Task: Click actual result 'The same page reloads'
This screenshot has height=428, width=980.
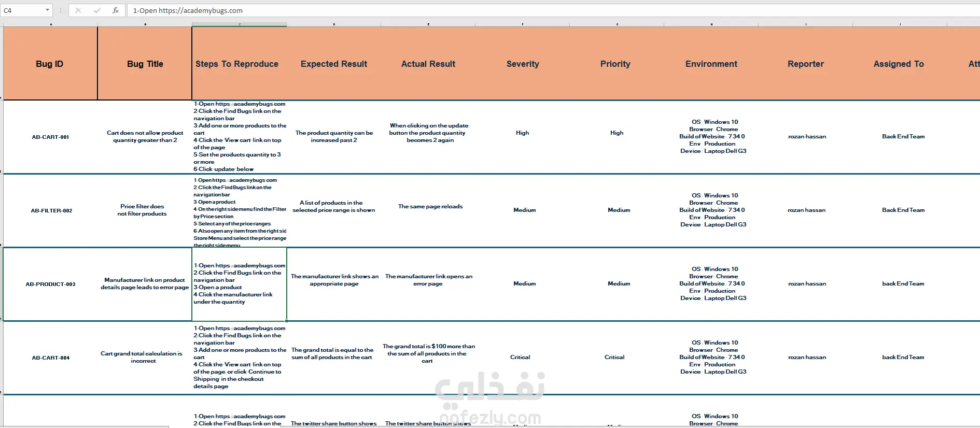Action: pos(430,206)
